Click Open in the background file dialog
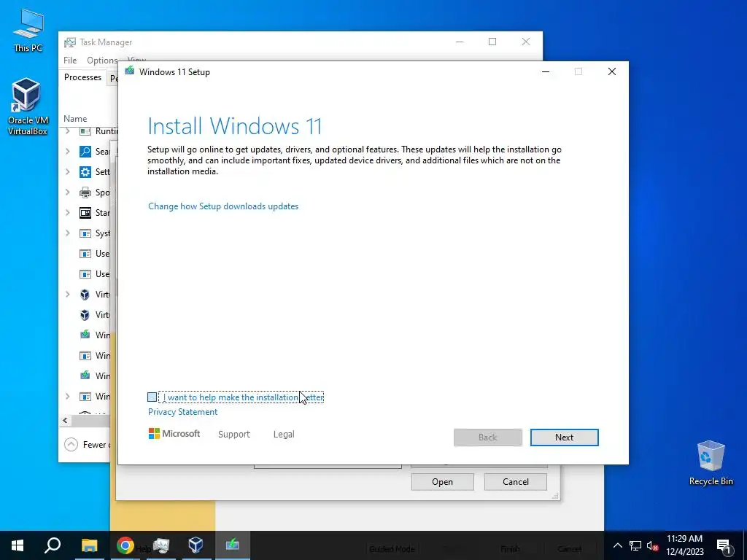Viewport: 747px width, 560px height. coord(442,482)
